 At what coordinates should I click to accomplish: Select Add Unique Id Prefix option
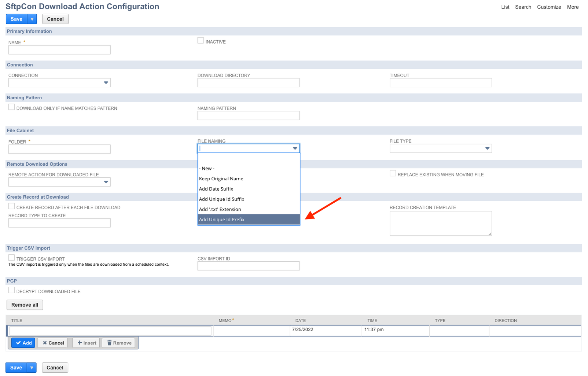tap(249, 220)
